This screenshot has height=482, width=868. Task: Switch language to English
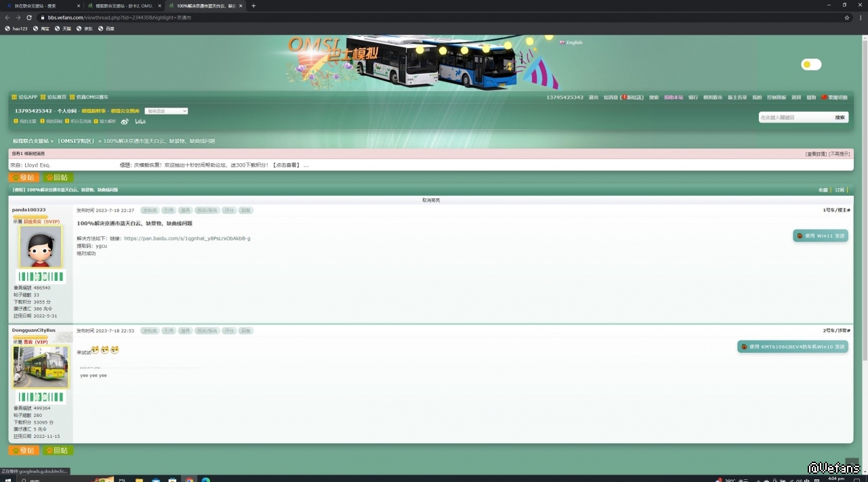pyautogui.click(x=573, y=43)
